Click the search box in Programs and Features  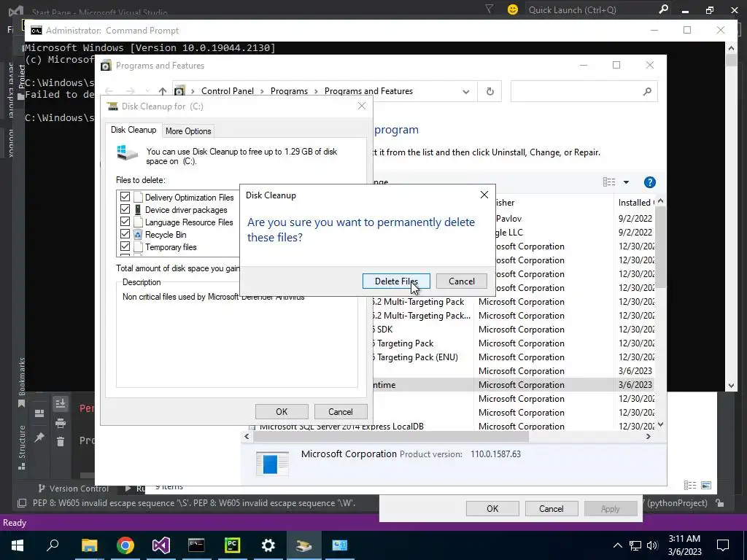pyautogui.click(x=584, y=91)
